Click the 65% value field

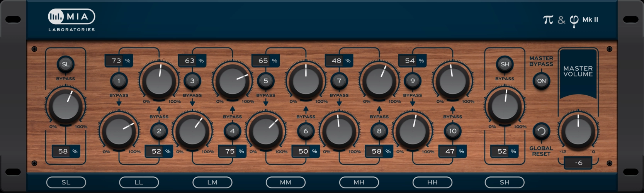click(265, 61)
